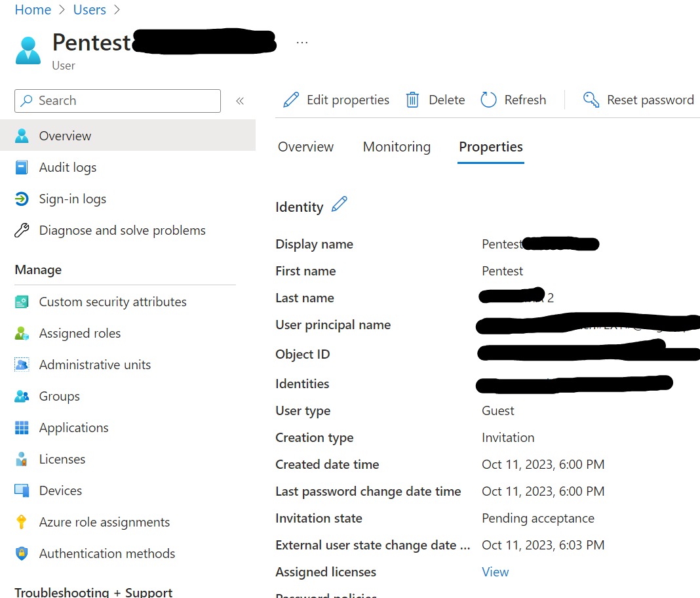700x598 pixels.
Task: Select Groups in the Manage section
Action: 60,396
